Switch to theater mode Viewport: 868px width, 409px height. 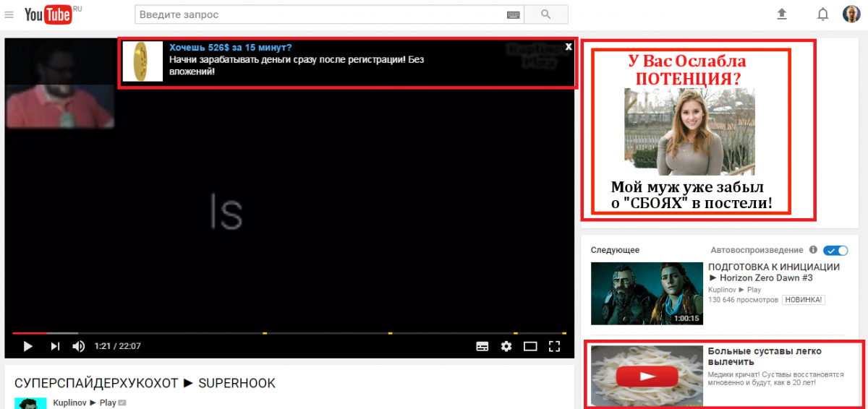click(530, 346)
